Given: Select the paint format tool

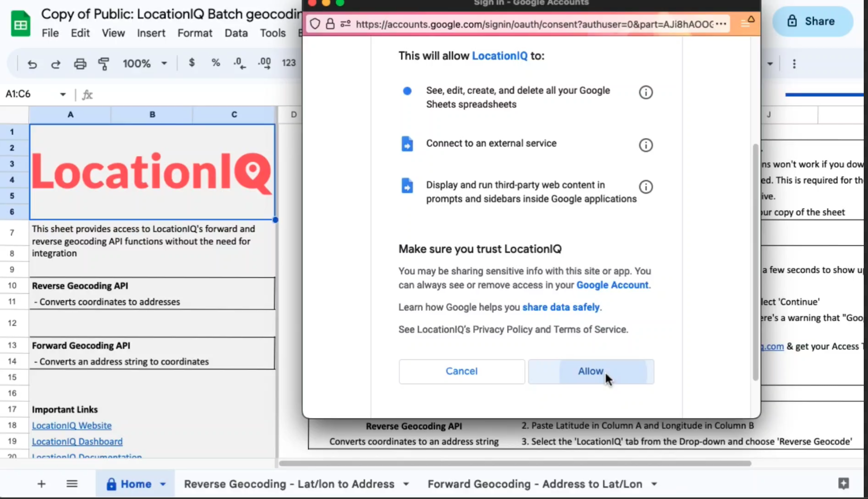Looking at the screenshot, I should 104,64.
